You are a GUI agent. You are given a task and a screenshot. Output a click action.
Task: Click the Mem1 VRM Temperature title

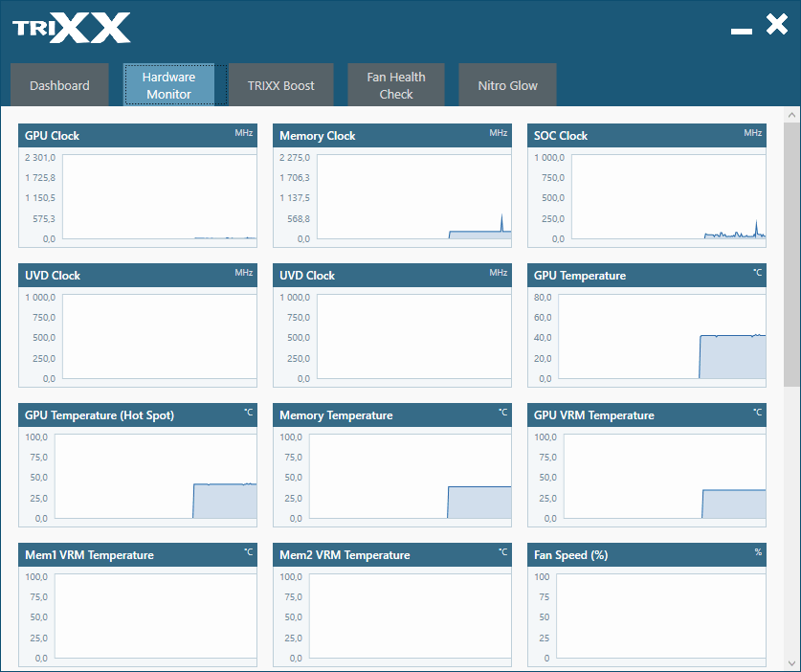[x=89, y=555]
